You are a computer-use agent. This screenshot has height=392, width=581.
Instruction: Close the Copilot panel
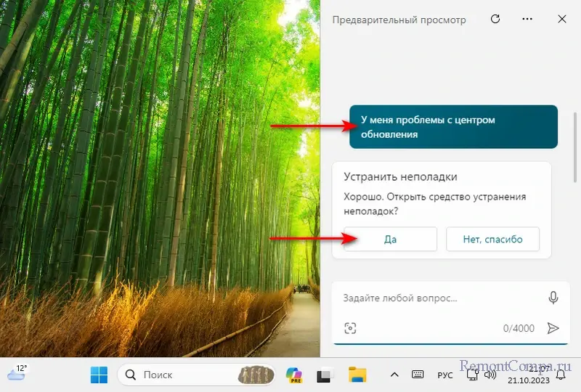pos(562,20)
